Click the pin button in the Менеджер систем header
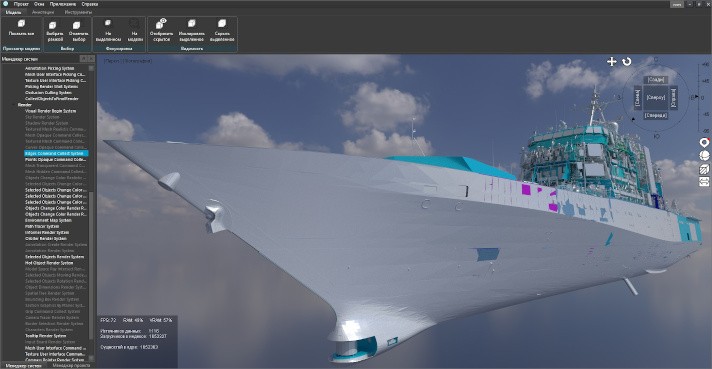Viewport: 712px width, 369px height. click(84, 59)
